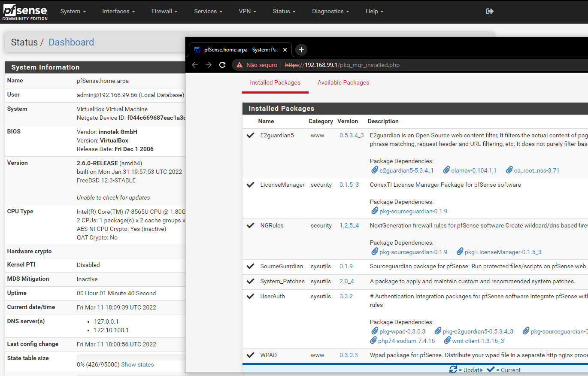This screenshot has width=588, height=376.
Task: Click paperclip icon next to ca_root_nss-3.71
Action: 509,170
